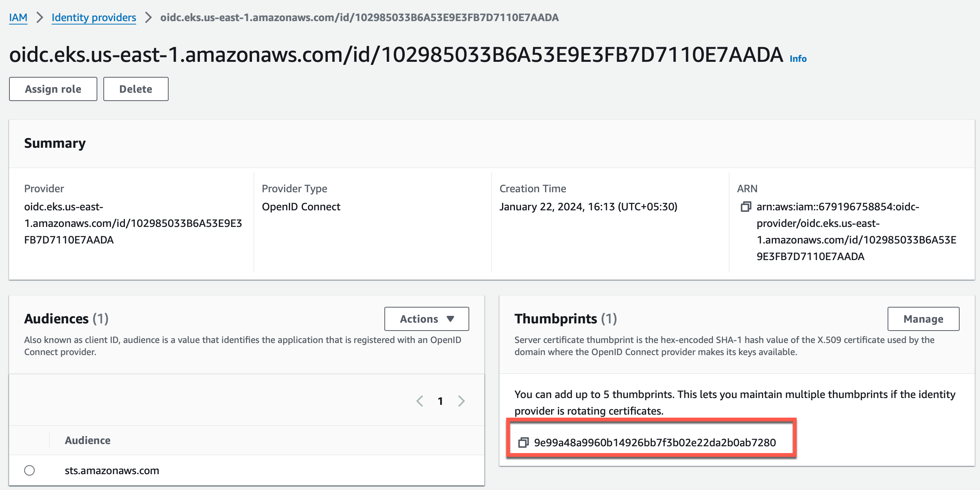Copy the ARN to clipboard
The width and height of the screenshot is (980, 490).
pyautogui.click(x=746, y=207)
